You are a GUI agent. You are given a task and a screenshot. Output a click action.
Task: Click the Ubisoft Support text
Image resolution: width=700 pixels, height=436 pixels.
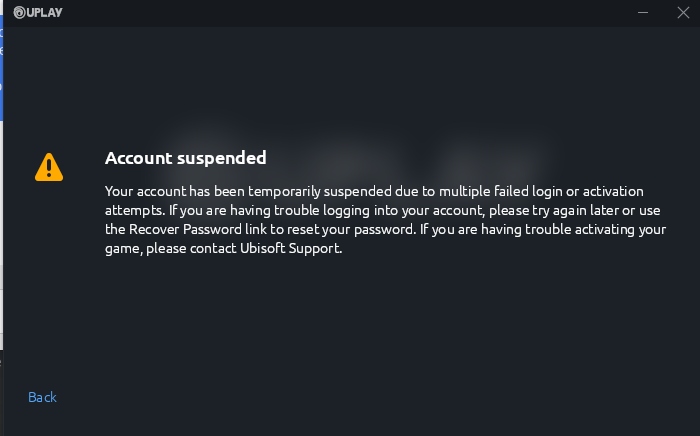pyautogui.click(x=291, y=248)
